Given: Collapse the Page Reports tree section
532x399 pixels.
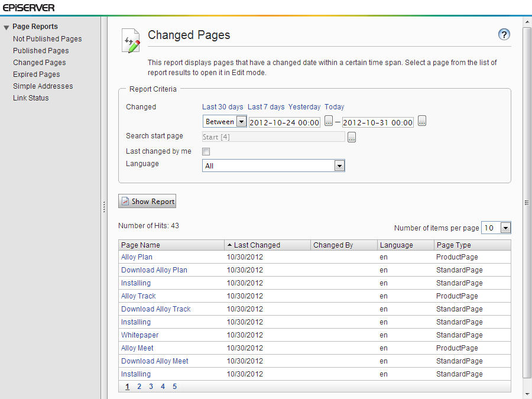Looking at the screenshot, I should tap(6, 27).
